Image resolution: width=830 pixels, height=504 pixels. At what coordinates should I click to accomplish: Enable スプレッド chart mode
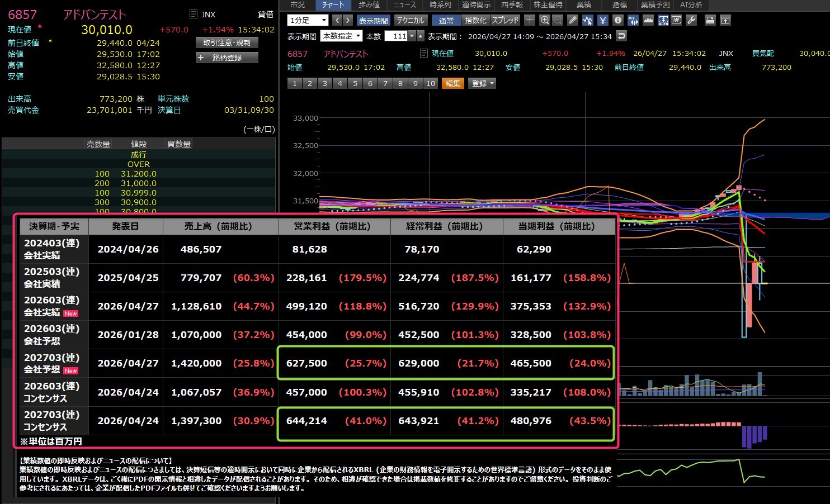[x=506, y=20]
